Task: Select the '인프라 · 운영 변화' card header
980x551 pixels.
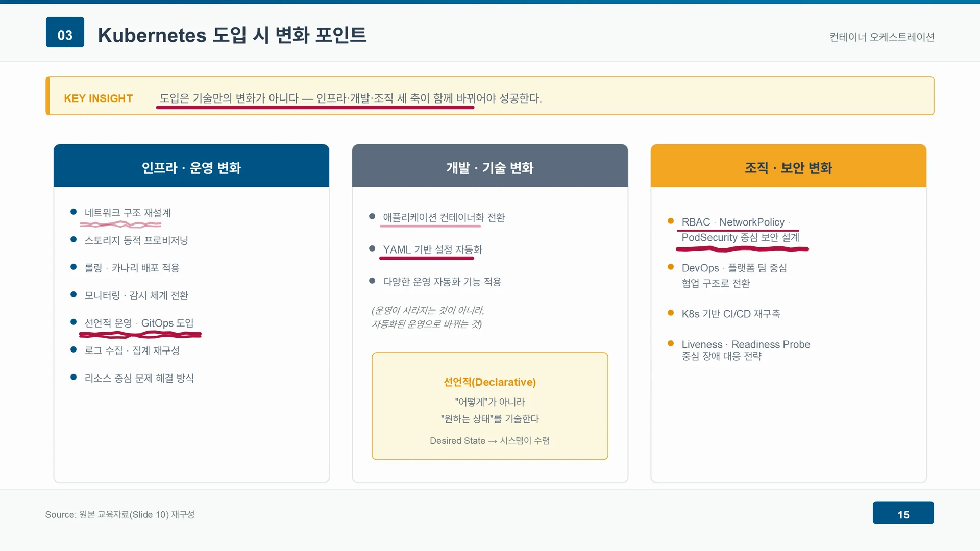Action: [191, 166]
